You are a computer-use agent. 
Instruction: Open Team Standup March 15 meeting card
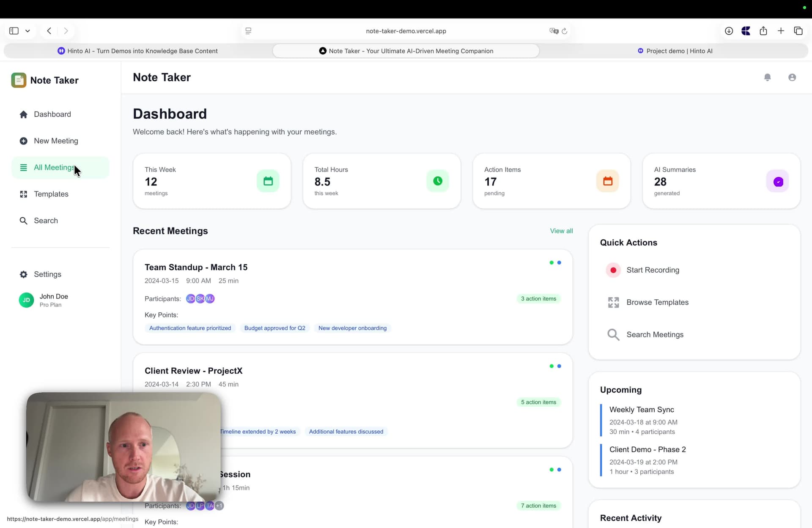coord(196,267)
